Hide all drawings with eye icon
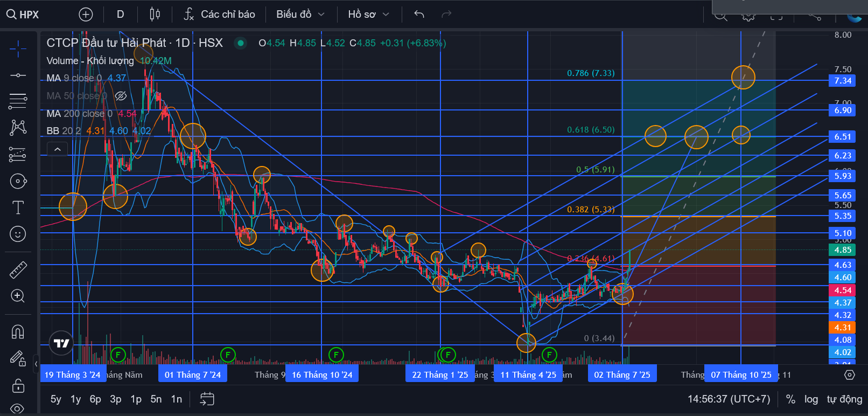The image size is (868, 416). pyautogui.click(x=18, y=408)
